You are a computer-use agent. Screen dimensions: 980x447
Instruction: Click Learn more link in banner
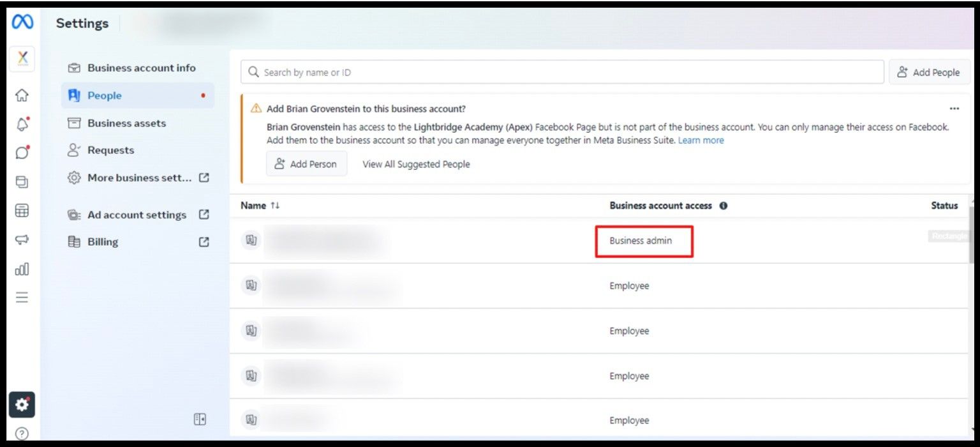[x=701, y=140]
